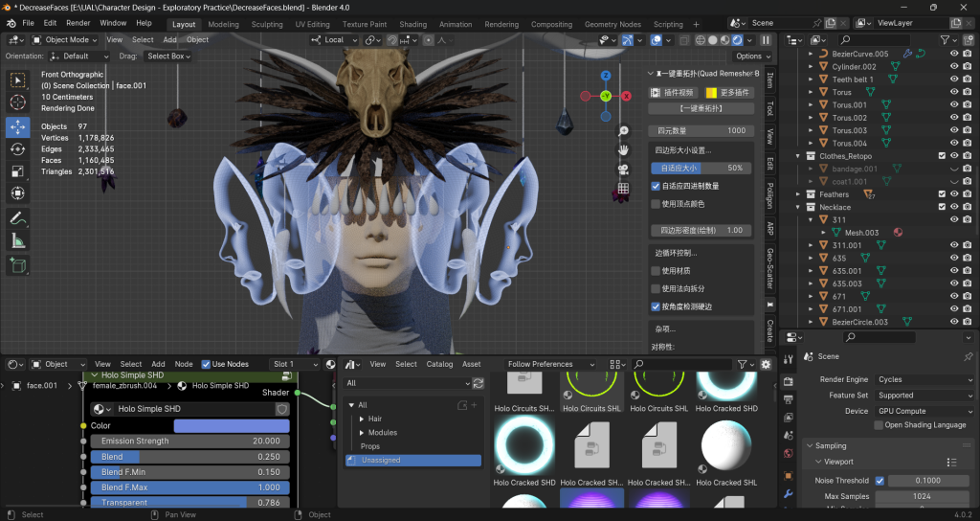Open the Local transform orientation dropdown
This screenshot has height=521, width=980.
[x=334, y=40]
